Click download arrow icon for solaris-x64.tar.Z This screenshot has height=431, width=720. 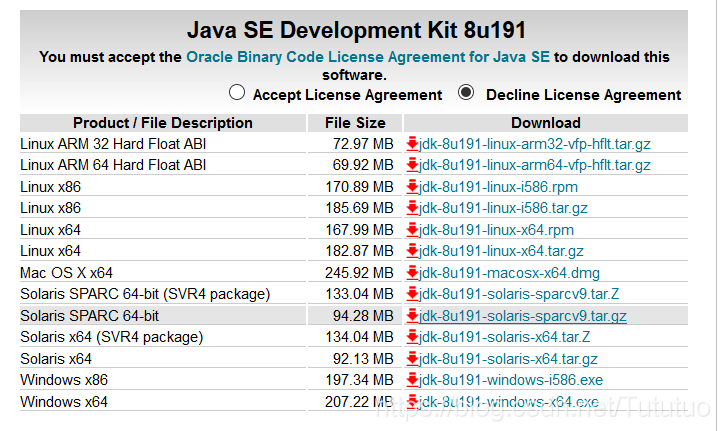(412, 336)
